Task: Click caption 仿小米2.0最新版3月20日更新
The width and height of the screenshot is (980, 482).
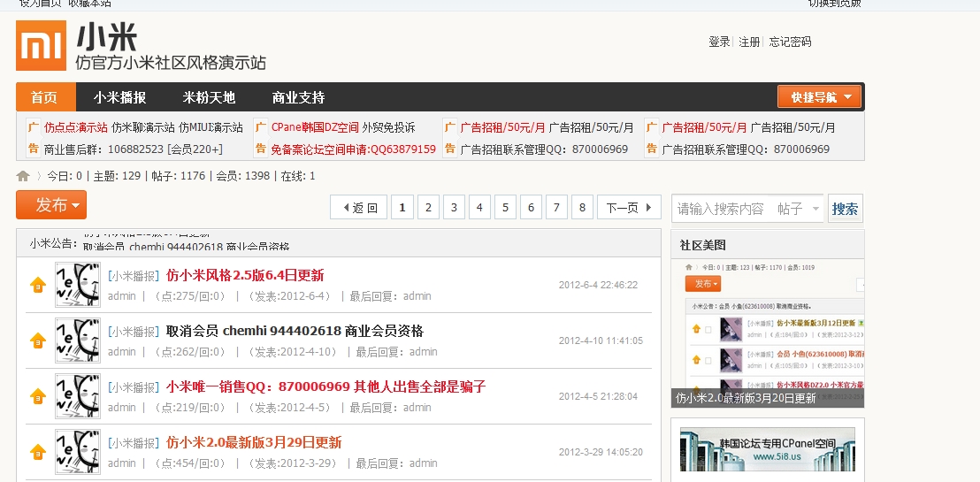Action: pyautogui.click(x=746, y=398)
